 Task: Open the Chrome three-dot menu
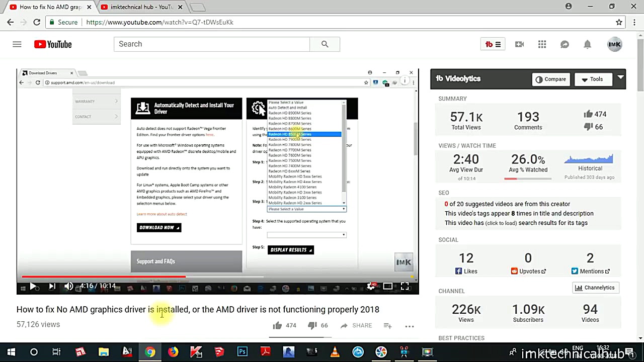[x=634, y=22]
